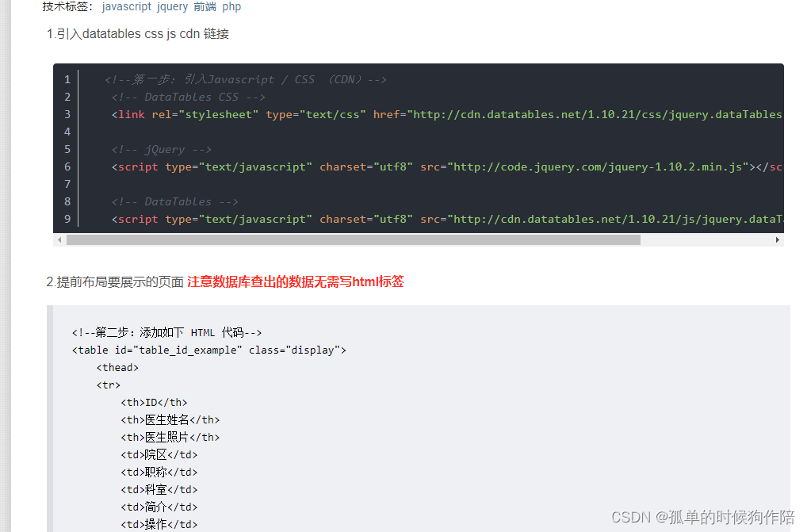Viewport: 807px width, 532px height.
Task: Select line number 1 in the code block
Action: 67,79
